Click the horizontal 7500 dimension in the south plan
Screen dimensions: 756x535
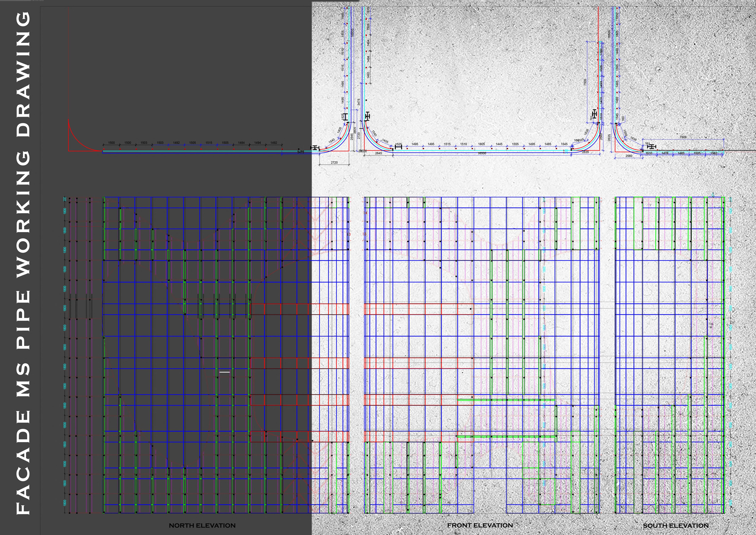coord(683,137)
